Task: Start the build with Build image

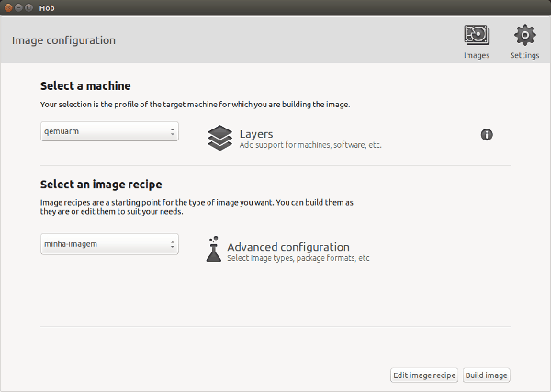Action: point(486,375)
